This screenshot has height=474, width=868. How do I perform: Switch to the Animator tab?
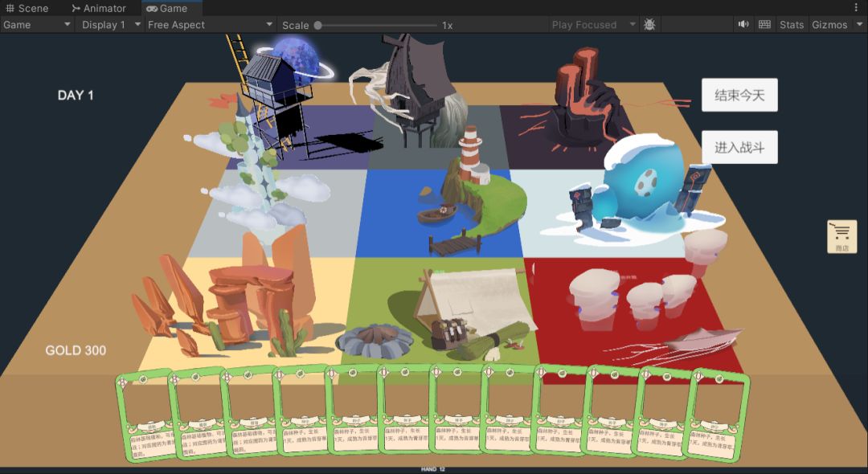pos(99,8)
